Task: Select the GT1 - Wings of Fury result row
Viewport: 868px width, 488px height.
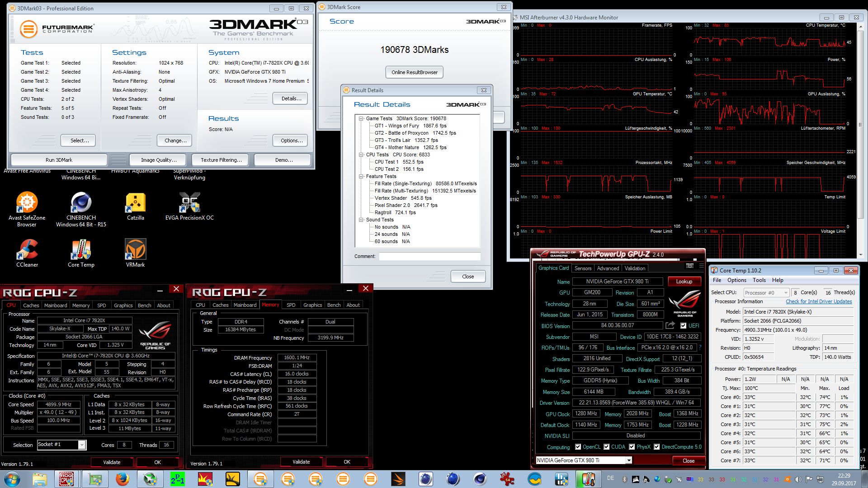Action: (x=410, y=126)
